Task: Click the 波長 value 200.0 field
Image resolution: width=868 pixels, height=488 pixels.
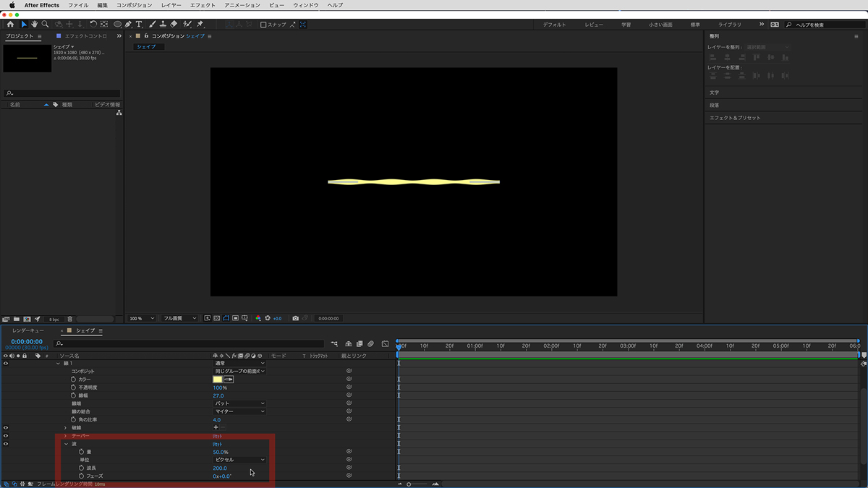Action: coord(219,468)
